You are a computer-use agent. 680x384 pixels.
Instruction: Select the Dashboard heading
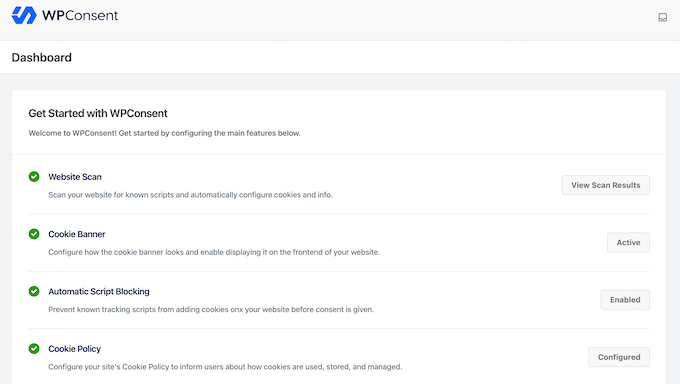42,57
